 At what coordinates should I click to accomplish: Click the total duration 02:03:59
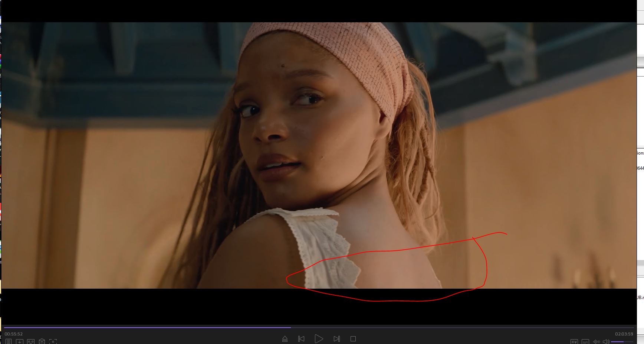pyautogui.click(x=624, y=334)
